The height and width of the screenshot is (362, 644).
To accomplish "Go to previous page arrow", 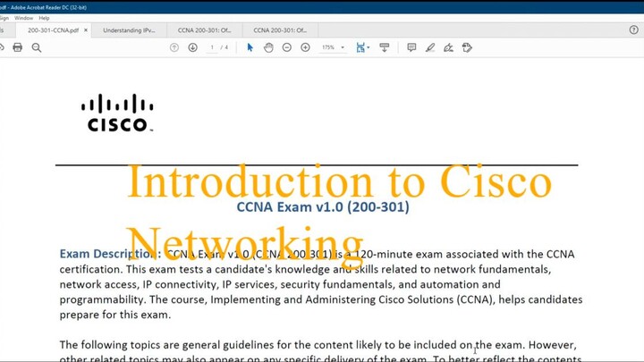I will 174,47.
